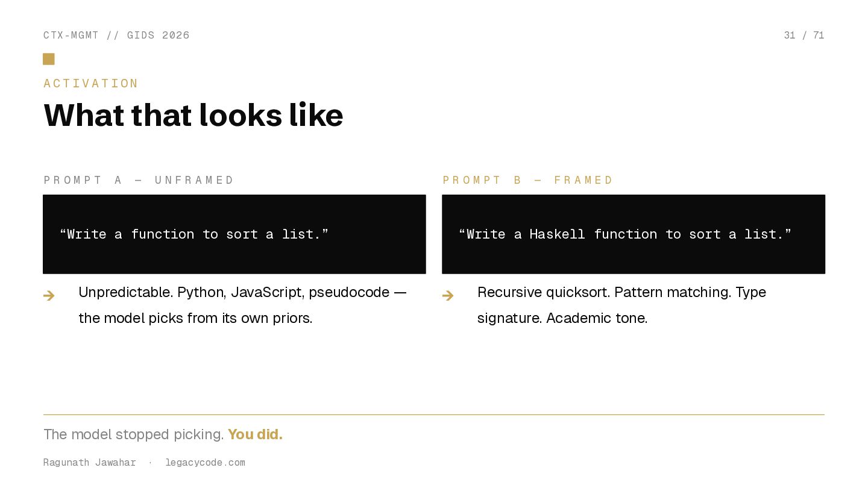868x488 pixels.
Task: Click the gold square icon above ACTIVATION
Action: (49, 59)
